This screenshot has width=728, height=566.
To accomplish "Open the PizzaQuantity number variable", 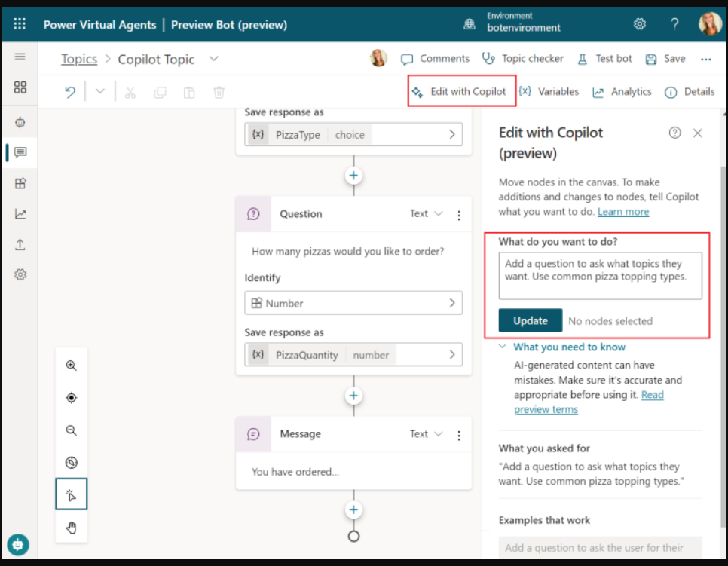I will [x=353, y=355].
